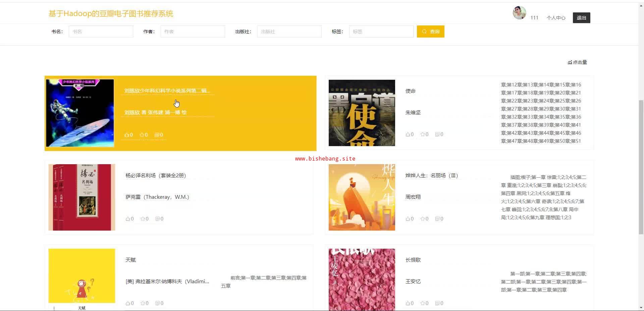Open the book title 天赋
Image resolution: width=644 pixels, height=311 pixels.
click(x=131, y=260)
